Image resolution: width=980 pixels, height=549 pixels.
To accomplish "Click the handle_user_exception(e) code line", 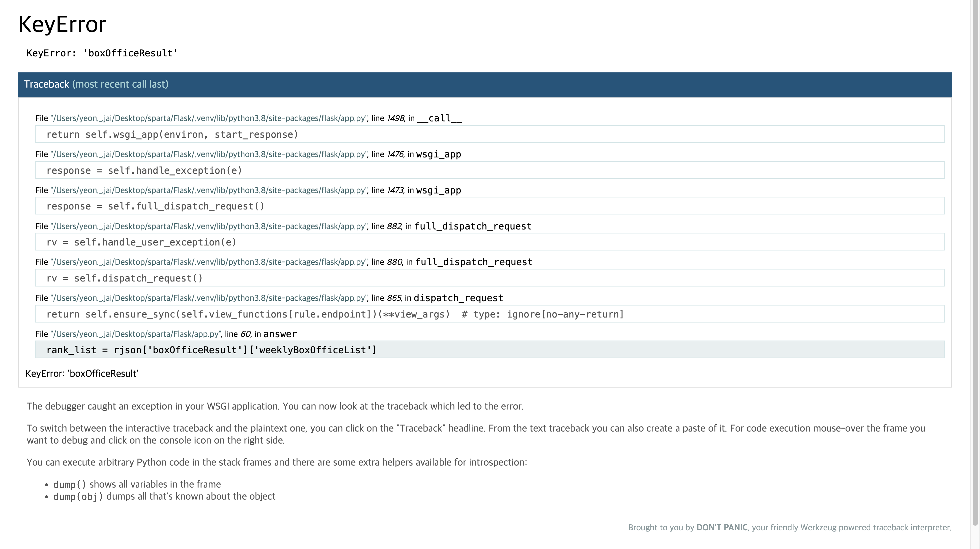I will [x=141, y=242].
